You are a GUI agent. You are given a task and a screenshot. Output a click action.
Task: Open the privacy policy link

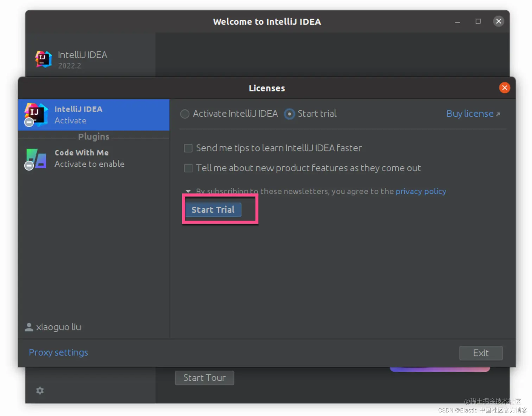point(421,191)
